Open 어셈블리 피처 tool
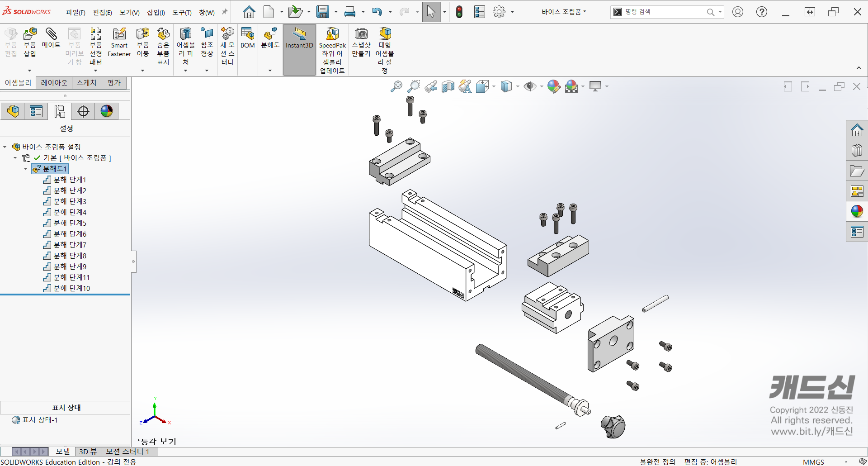 tap(185, 46)
